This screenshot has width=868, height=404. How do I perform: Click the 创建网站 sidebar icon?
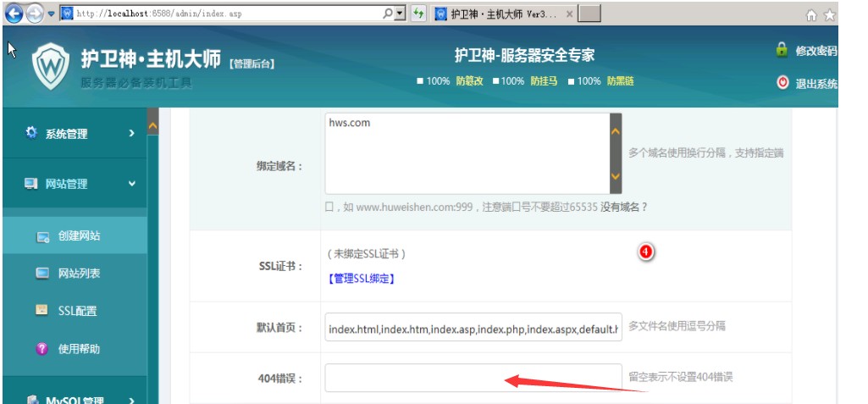42,236
